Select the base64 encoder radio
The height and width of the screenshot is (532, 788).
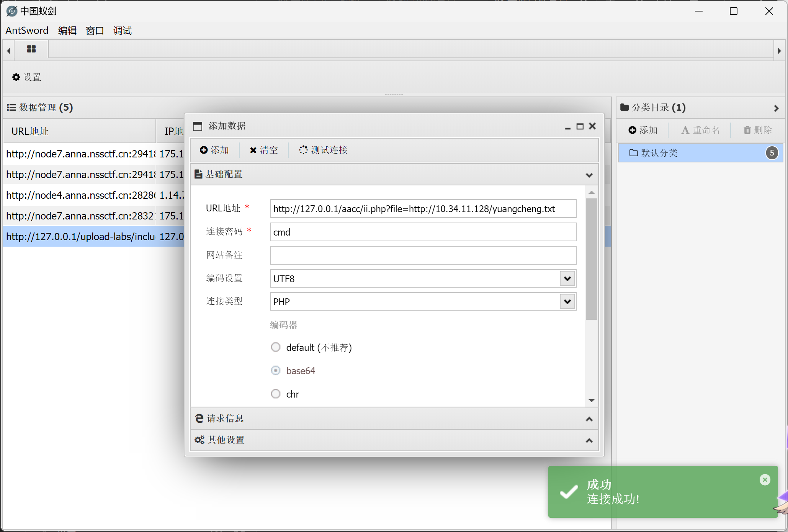click(276, 370)
